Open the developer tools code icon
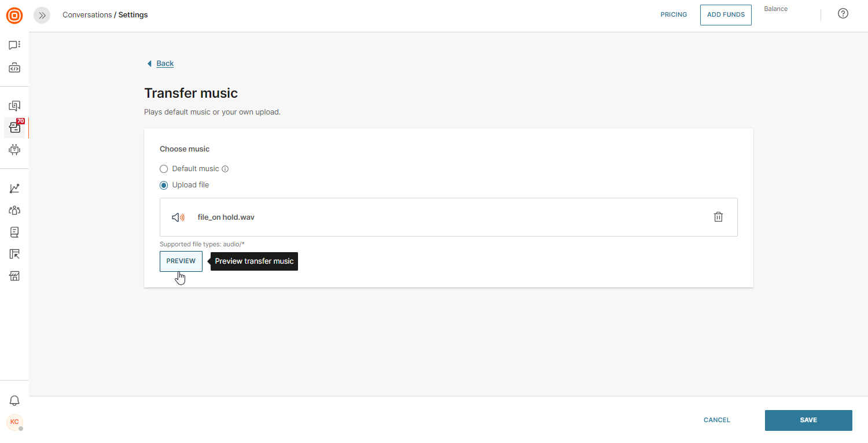The height and width of the screenshot is (443, 868). point(14,68)
